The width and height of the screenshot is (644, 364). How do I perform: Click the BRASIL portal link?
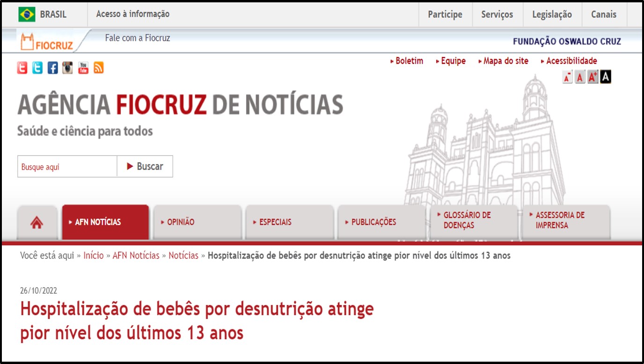pyautogui.click(x=53, y=15)
